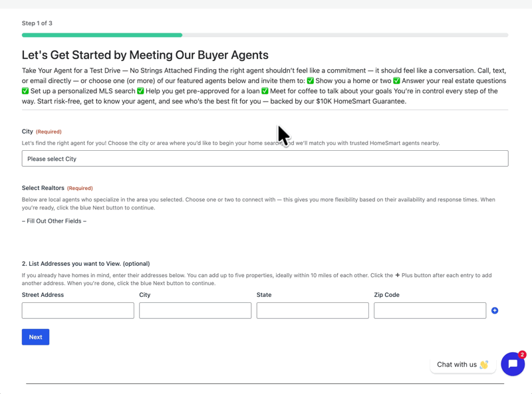The width and height of the screenshot is (532, 394).
Task: Open the "Chat with us" bubble
Action: (x=458, y=364)
